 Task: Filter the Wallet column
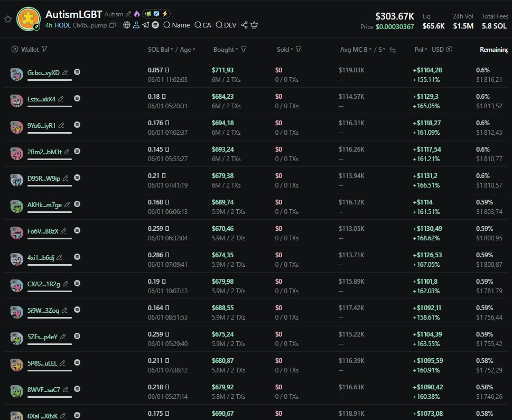(x=44, y=49)
